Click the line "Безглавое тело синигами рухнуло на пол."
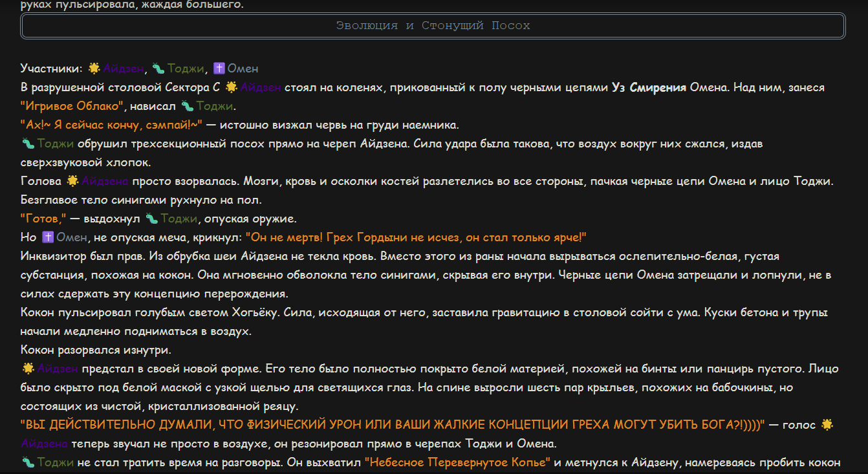Screen dimensions: 868x474 [x=141, y=200]
